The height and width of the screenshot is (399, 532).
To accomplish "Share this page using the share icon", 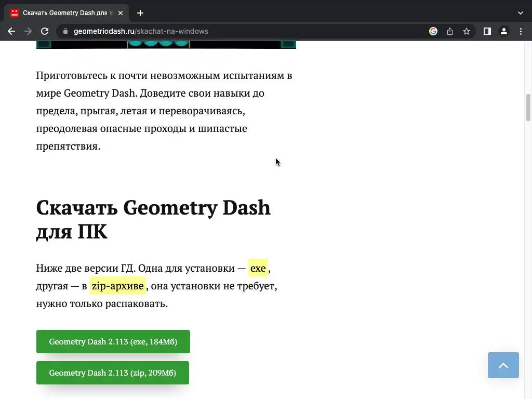I will 450,31.
